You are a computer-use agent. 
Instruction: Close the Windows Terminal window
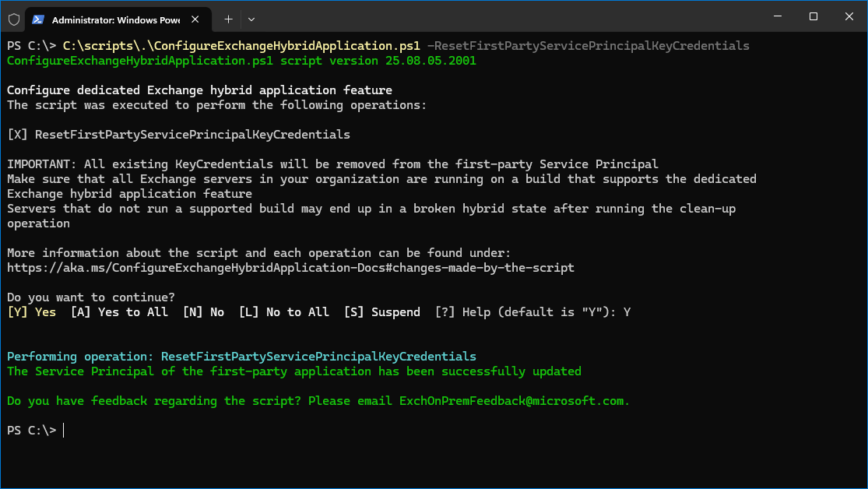click(849, 16)
